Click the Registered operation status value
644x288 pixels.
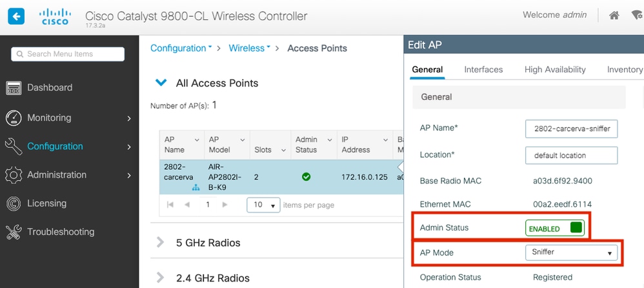[x=552, y=277]
